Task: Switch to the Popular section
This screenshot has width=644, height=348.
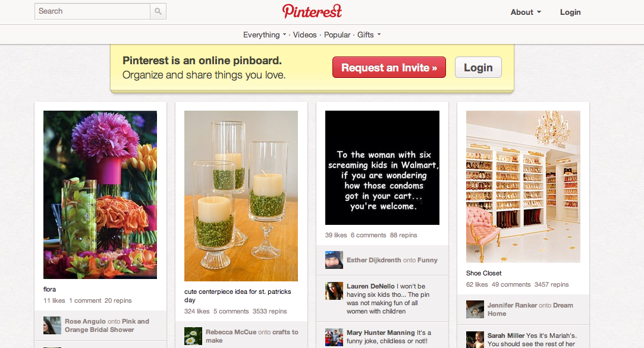Action: pyautogui.click(x=337, y=35)
